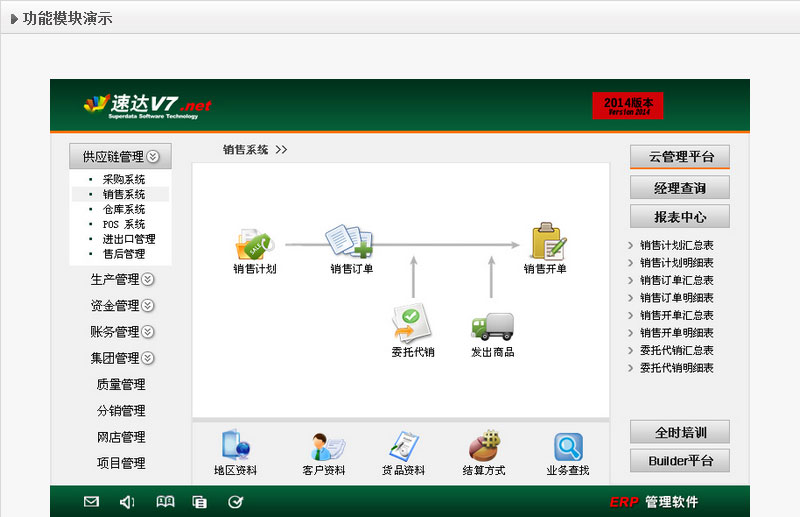The height and width of the screenshot is (517, 800).
Task: Click the 销售订单 sales order icon
Action: (350, 243)
